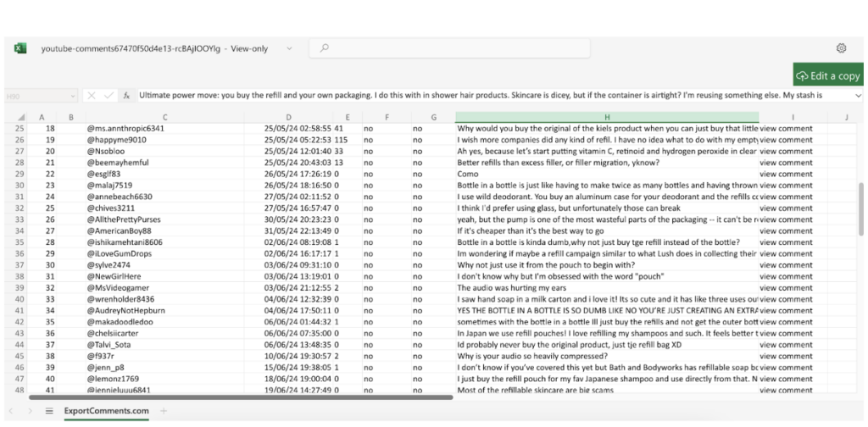Select cell with @ishikamehtani8606

coord(164,242)
